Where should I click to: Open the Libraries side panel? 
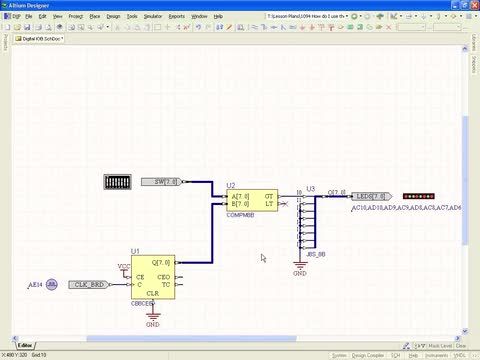click(x=474, y=43)
